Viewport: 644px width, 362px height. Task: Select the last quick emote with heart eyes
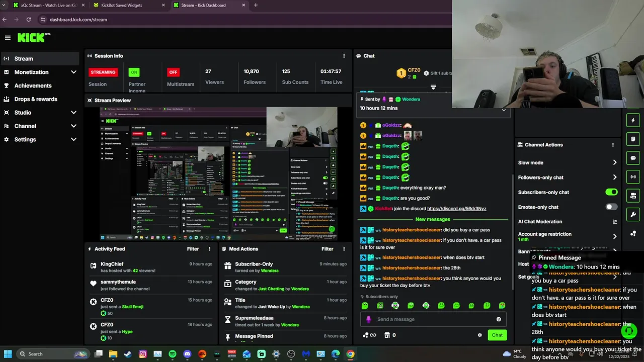[502, 306]
